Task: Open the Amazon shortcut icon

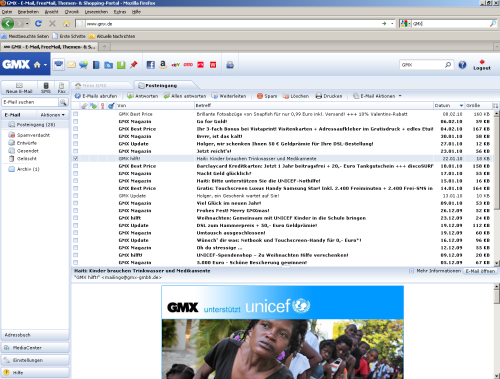Action: (x=163, y=65)
